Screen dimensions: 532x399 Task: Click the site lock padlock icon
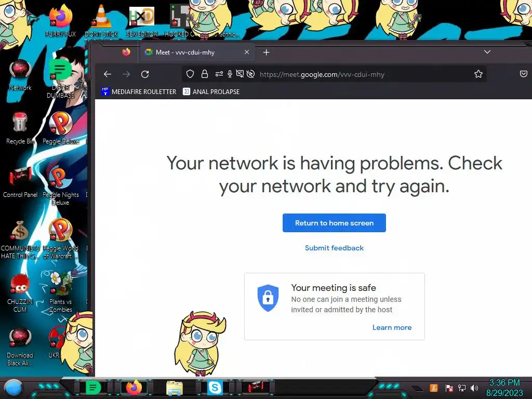click(205, 74)
